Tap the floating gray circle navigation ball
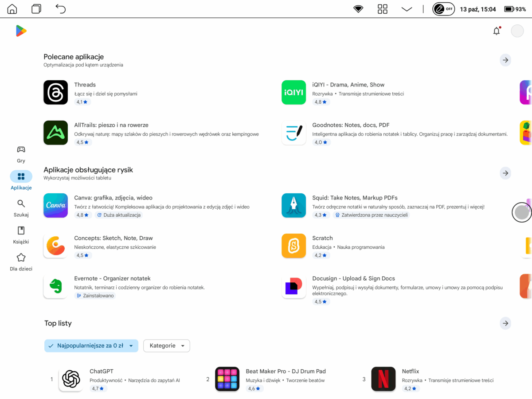The height and width of the screenshot is (399, 532). [x=522, y=212]
